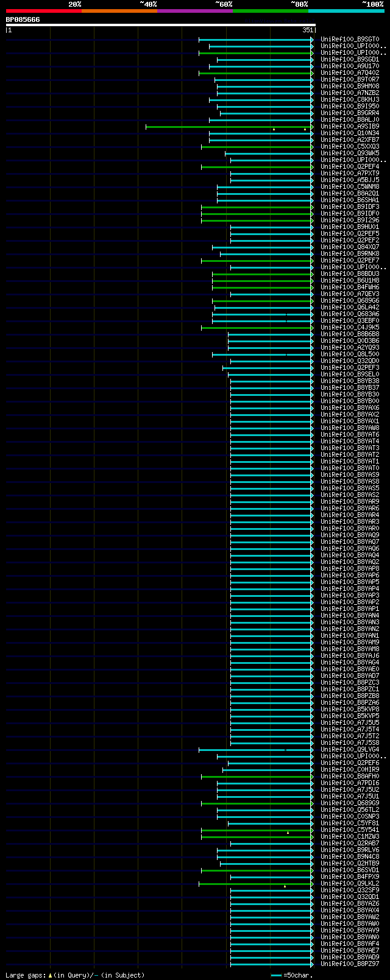This screenshot has width=390, height=980.
Task: Select the UniRef100_B4FWH6 label
Action: (x=350, y=287)
